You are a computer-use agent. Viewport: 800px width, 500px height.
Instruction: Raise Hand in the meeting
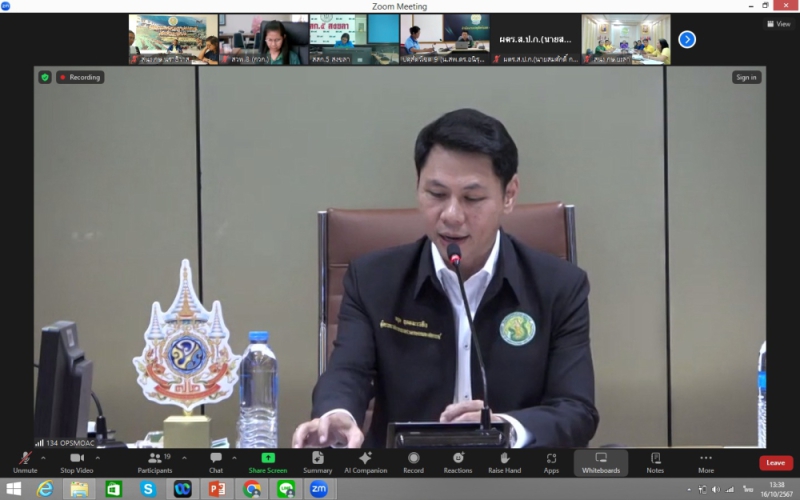[504, 459]
